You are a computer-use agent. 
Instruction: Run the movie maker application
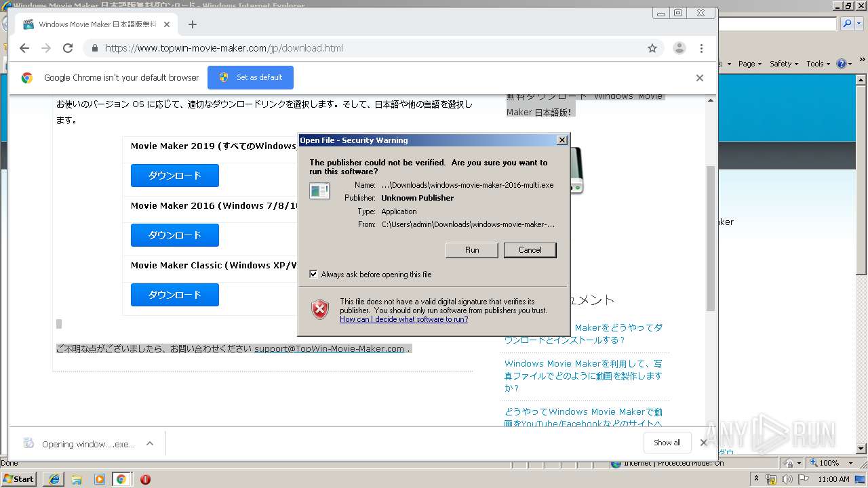(472, 250)
